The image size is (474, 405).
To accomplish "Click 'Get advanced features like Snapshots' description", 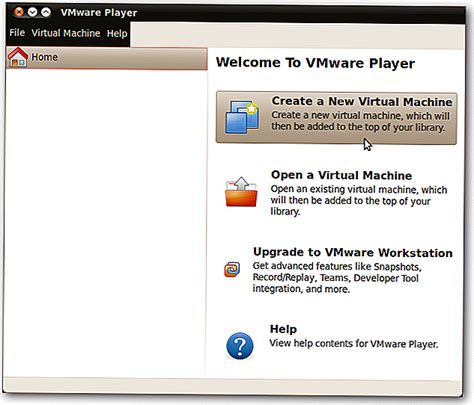I will [x=337, y=277].
